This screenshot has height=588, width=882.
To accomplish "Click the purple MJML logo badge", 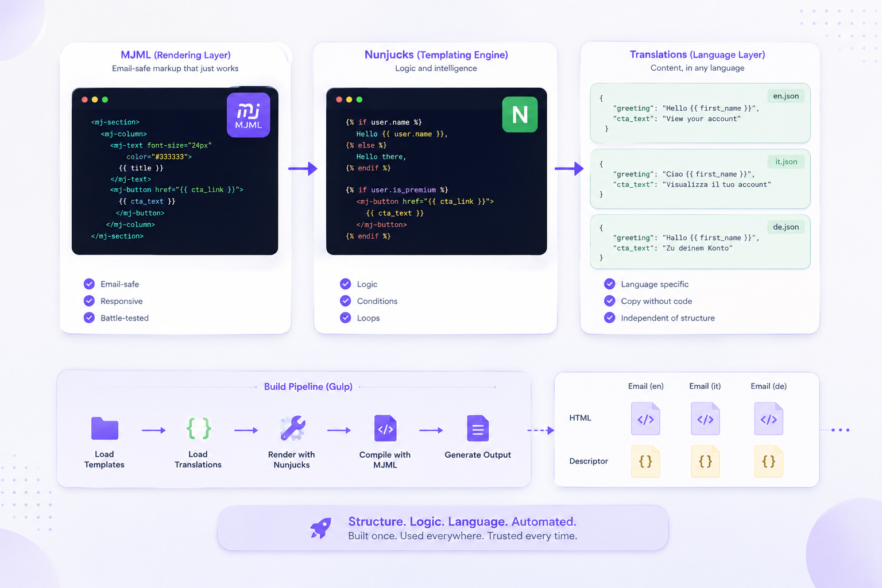I will [249, 115].
